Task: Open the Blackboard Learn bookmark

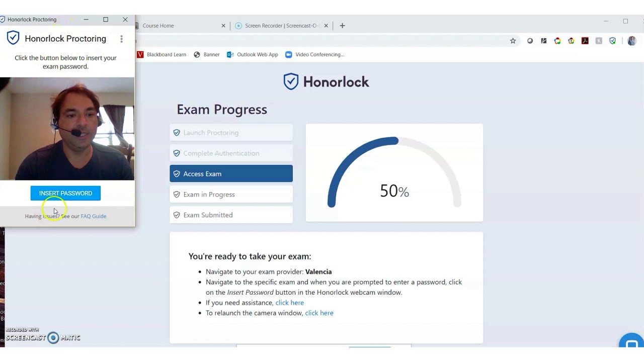Action: (x=162, y=54)
